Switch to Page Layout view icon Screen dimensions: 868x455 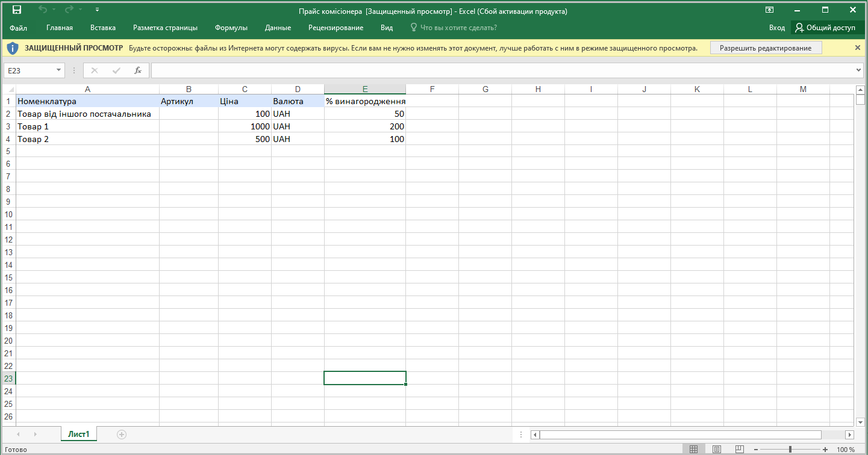(x=716, y=450)
